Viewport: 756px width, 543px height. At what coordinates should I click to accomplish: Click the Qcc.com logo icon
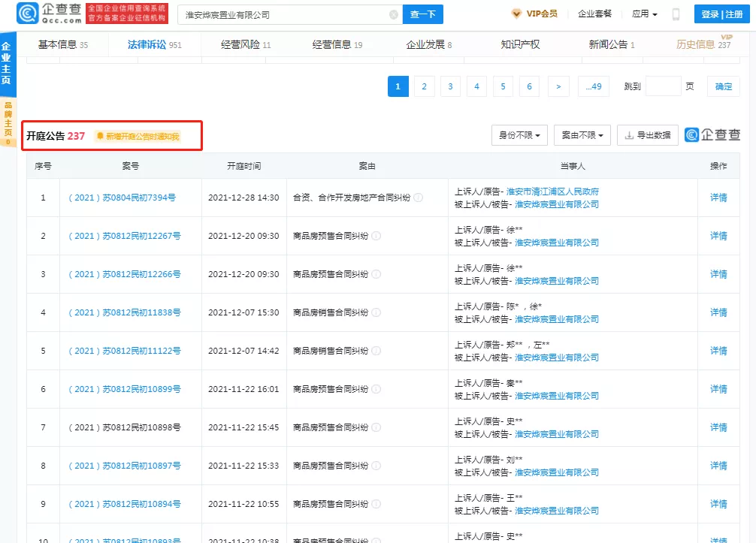point(28,14)
